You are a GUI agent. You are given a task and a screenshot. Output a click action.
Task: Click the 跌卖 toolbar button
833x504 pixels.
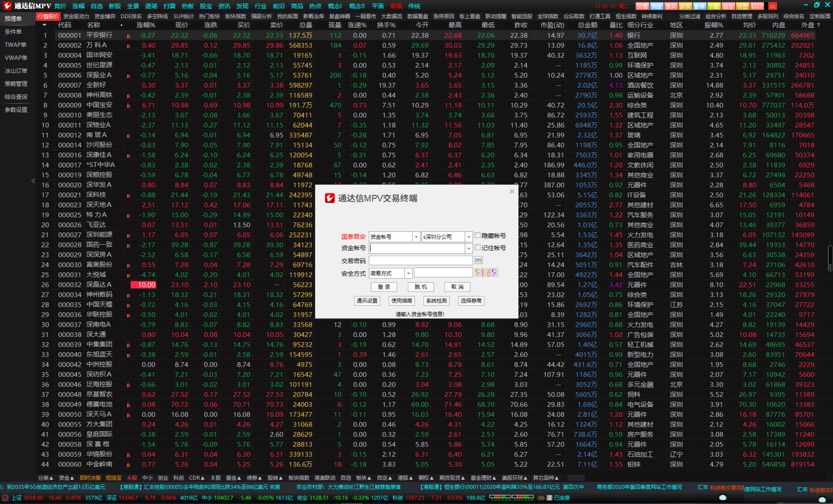coord(685,6)
